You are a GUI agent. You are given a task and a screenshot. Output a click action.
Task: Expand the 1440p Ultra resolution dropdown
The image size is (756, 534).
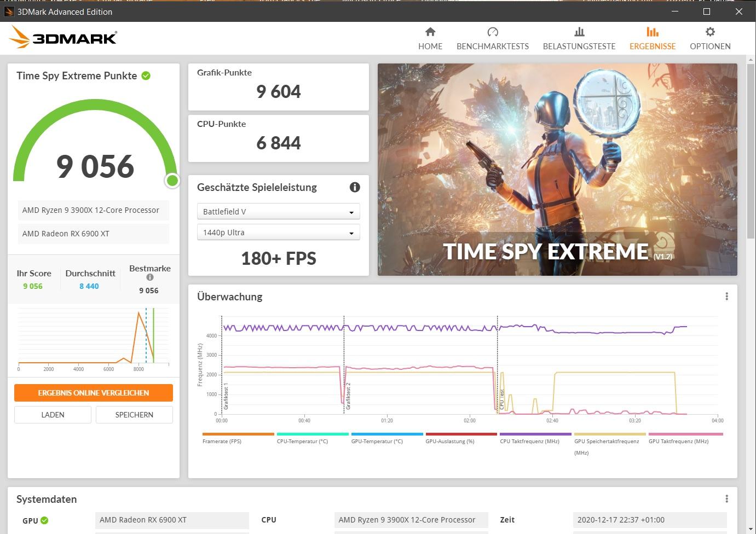click(x=279, y=233)
